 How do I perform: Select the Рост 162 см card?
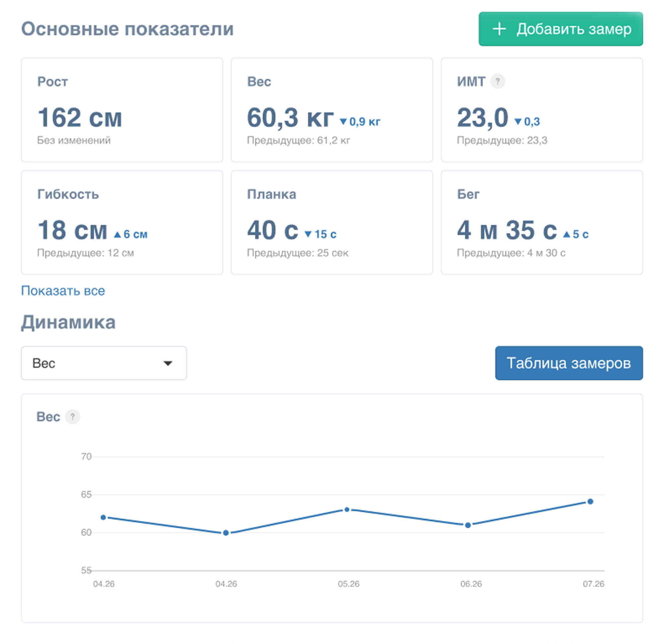point(122,110)
